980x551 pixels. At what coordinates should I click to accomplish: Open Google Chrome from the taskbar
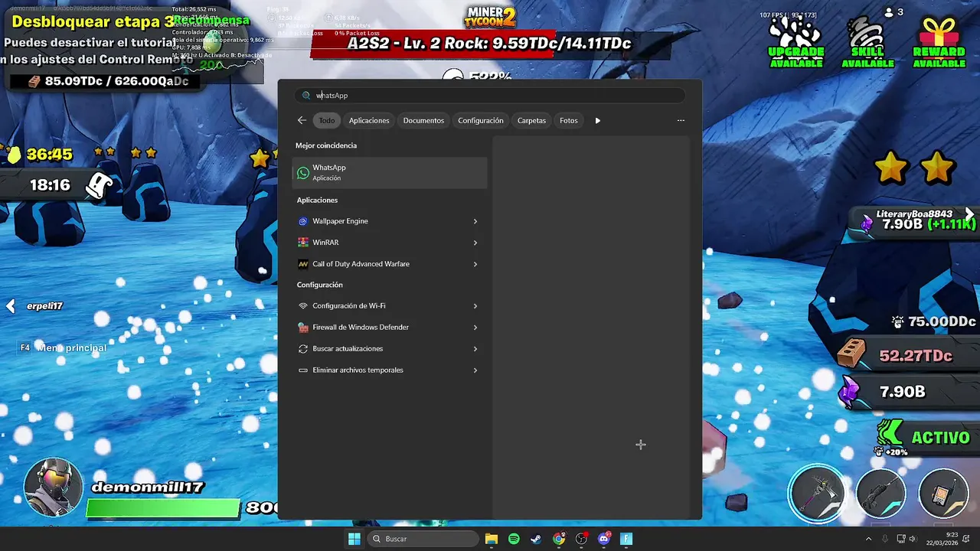coord(559,539)
